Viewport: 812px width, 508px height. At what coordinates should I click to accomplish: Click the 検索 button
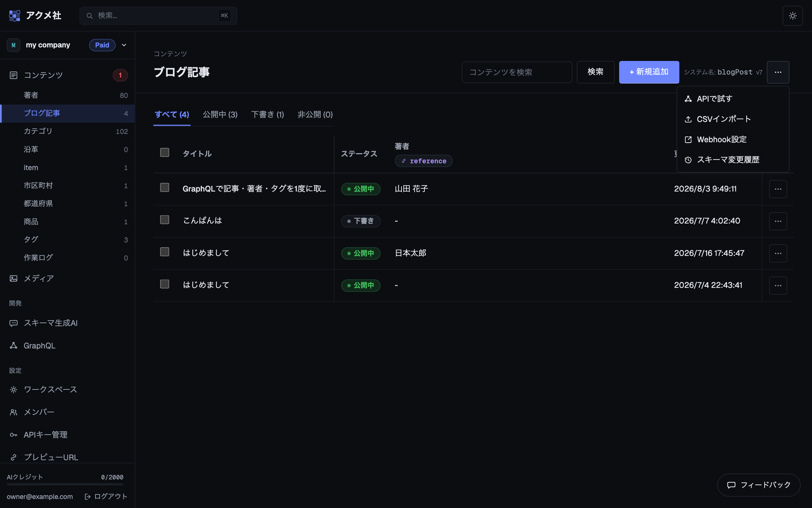click(595, 72)
